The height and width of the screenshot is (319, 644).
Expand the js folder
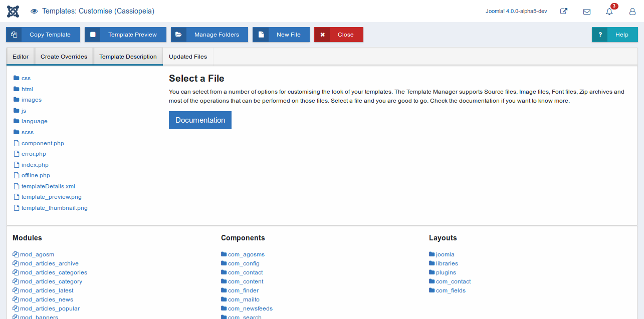click(x=24, y=111)
